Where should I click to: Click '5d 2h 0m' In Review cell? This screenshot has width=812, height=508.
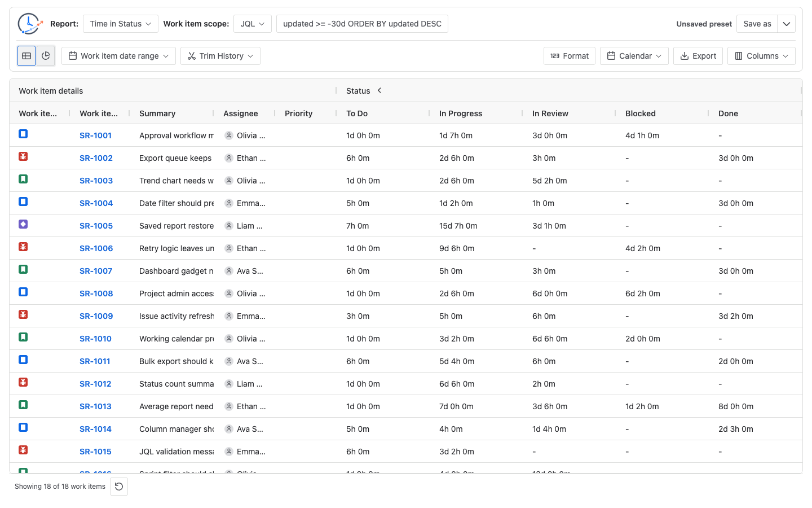pos(550,181)
